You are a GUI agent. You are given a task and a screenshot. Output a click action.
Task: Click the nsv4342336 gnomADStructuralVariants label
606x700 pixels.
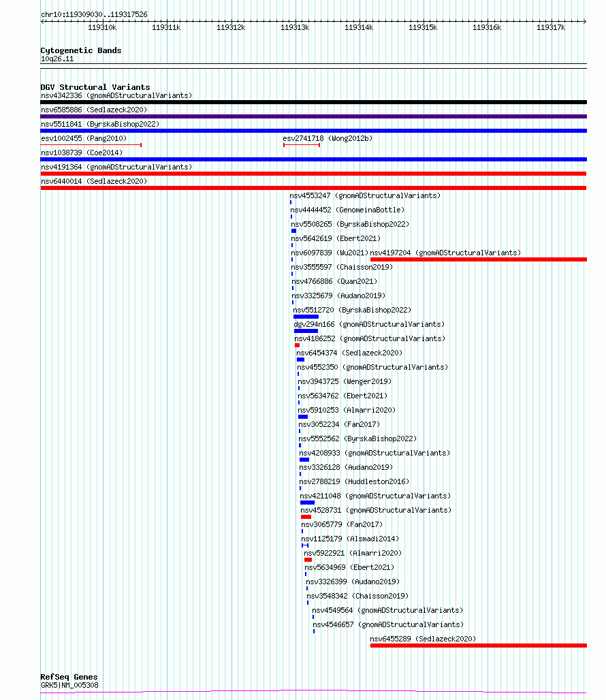pos(116,95)
